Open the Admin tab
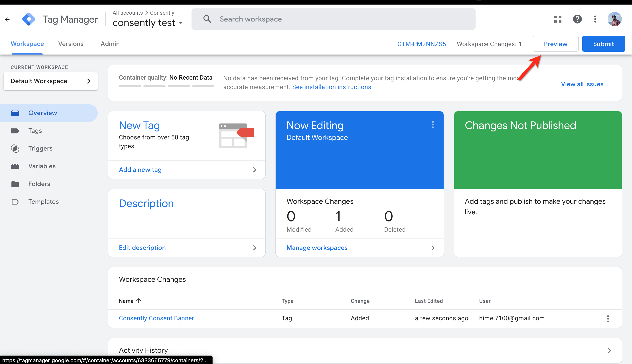The width and height of the screenshot is (632, 364). point(110,44)
